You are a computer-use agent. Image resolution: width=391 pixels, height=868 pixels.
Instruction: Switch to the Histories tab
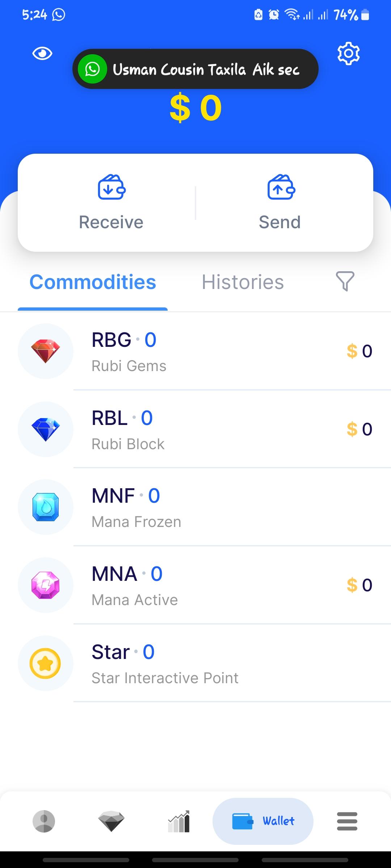tap(243, 282)
